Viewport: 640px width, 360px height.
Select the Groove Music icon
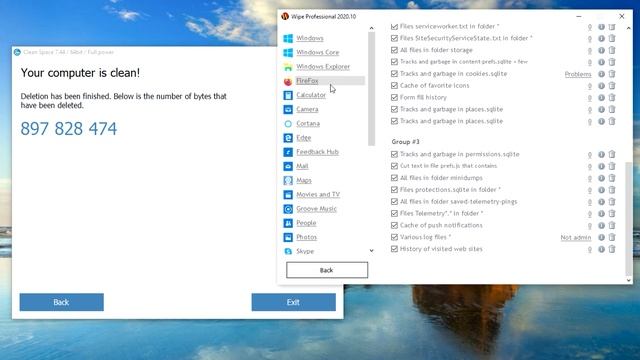point(288,209)
